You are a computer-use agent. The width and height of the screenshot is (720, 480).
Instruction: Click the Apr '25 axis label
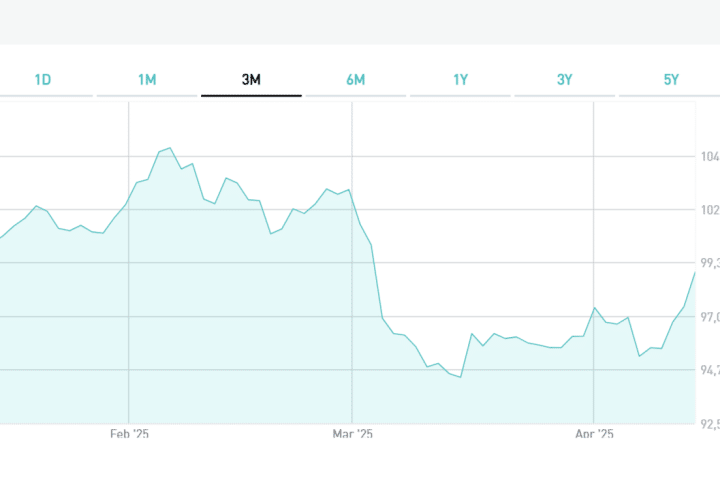pos(594,434)
